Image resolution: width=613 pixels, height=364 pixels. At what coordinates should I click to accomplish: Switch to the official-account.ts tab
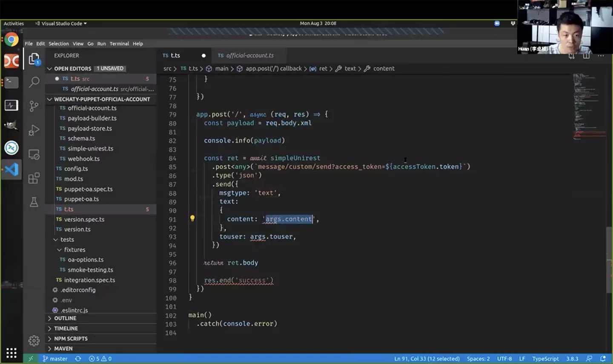pos(249,55)
